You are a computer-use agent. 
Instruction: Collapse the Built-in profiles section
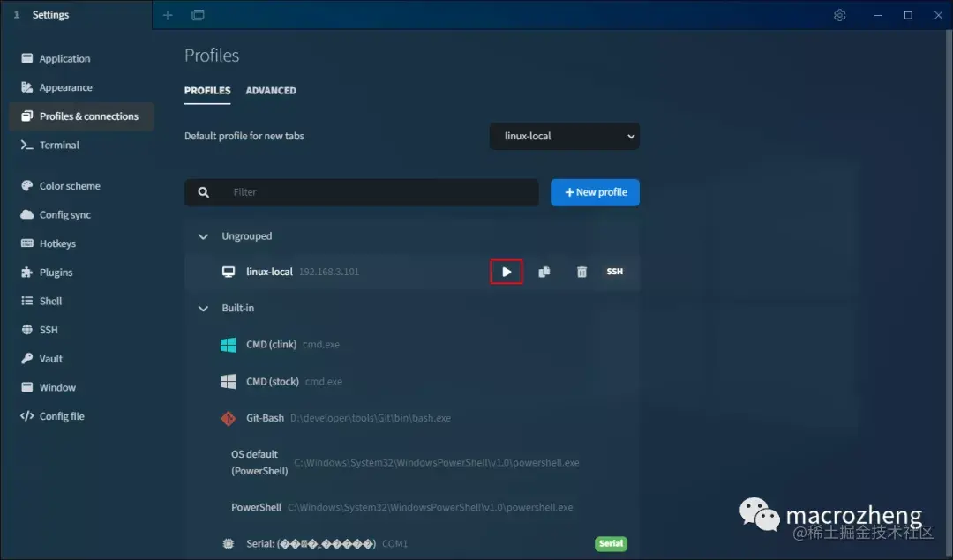pyautogui.click(x=202, y=308)
